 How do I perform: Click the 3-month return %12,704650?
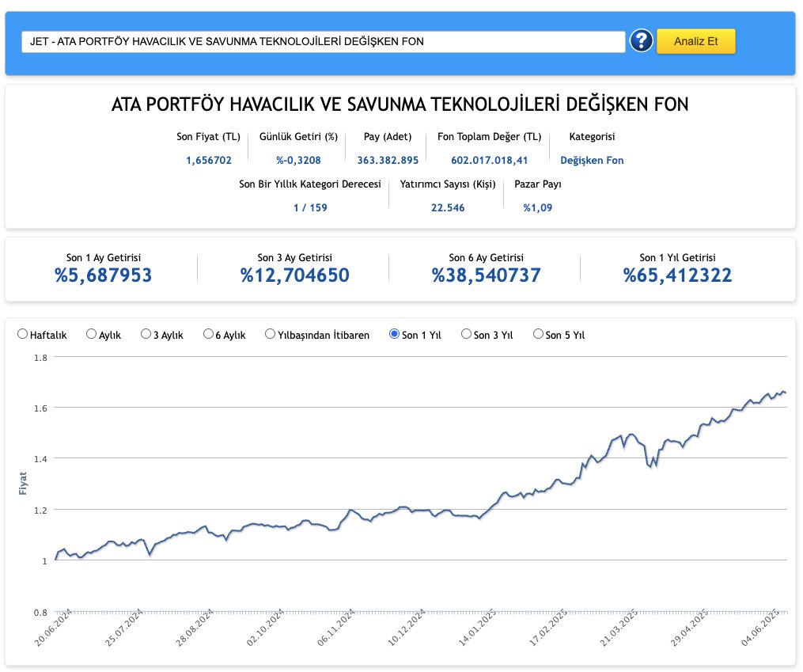point(295,275)
